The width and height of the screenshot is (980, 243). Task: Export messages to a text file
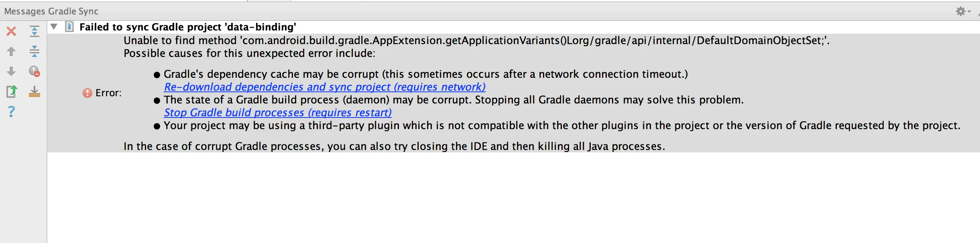click(11, 91)
